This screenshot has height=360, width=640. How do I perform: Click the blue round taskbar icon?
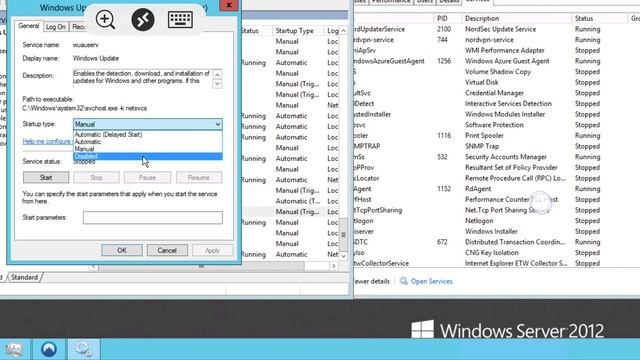[49, 349]
